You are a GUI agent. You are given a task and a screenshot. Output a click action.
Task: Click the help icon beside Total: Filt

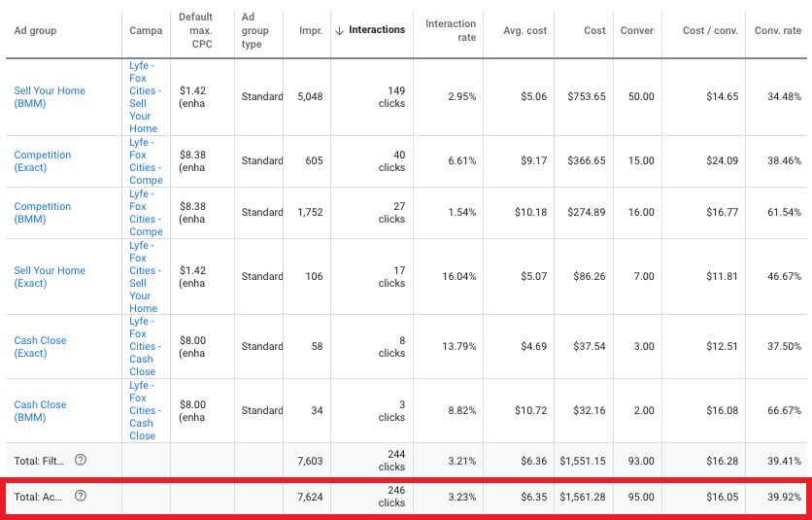tap(81, 460)
